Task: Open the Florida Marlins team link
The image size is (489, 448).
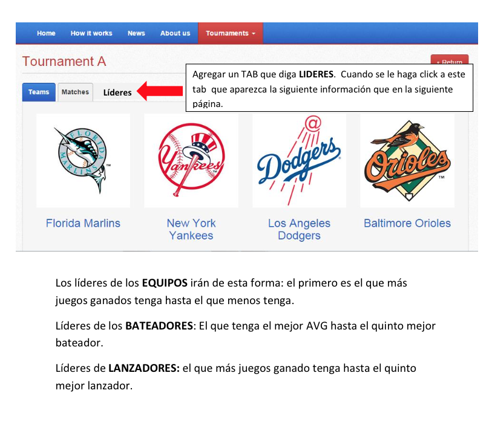Action: (83, 223)
